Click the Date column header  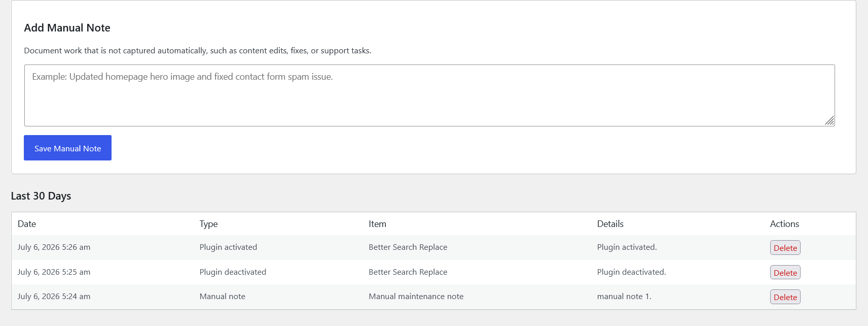coord(27,224)
